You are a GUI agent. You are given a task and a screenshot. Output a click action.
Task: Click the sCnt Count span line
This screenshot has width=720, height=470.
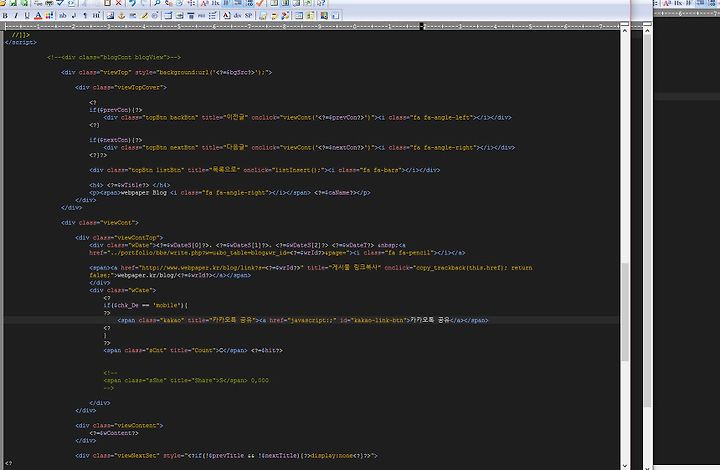193,350
